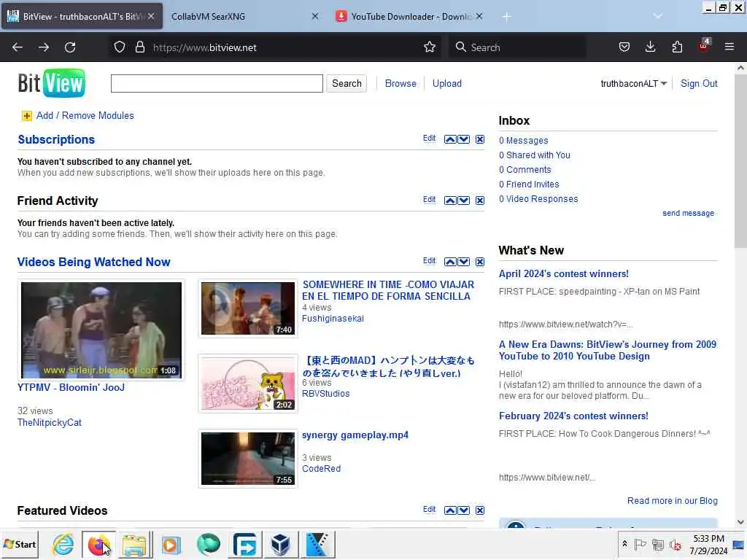Remove the Featured Videos module with X
747x560 pixels.
click(480, 510)
